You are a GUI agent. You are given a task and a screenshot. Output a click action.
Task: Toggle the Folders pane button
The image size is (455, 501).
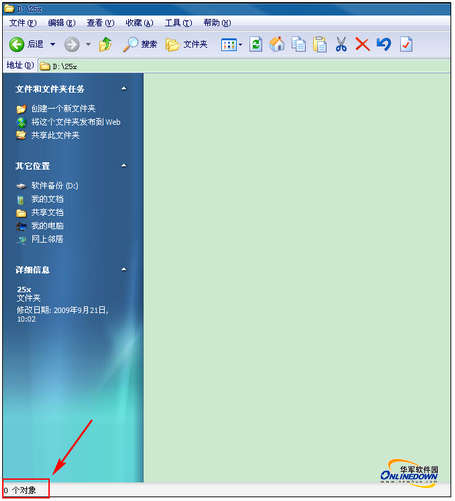(x=186, y=44)
